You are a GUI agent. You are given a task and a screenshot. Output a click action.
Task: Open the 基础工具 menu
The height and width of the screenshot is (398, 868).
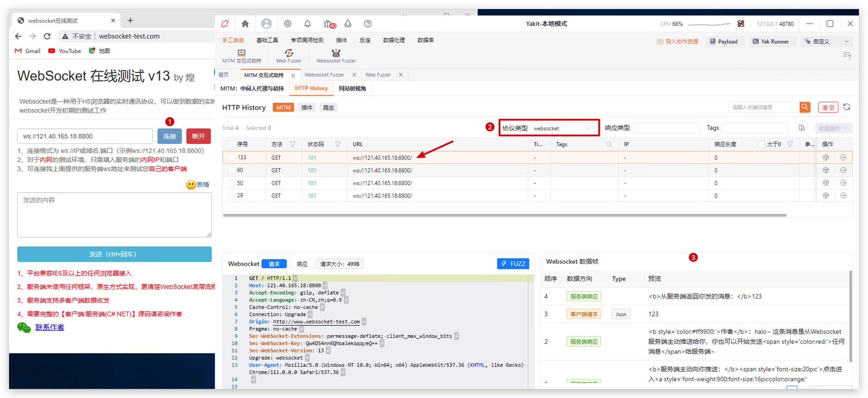[267, 40]
